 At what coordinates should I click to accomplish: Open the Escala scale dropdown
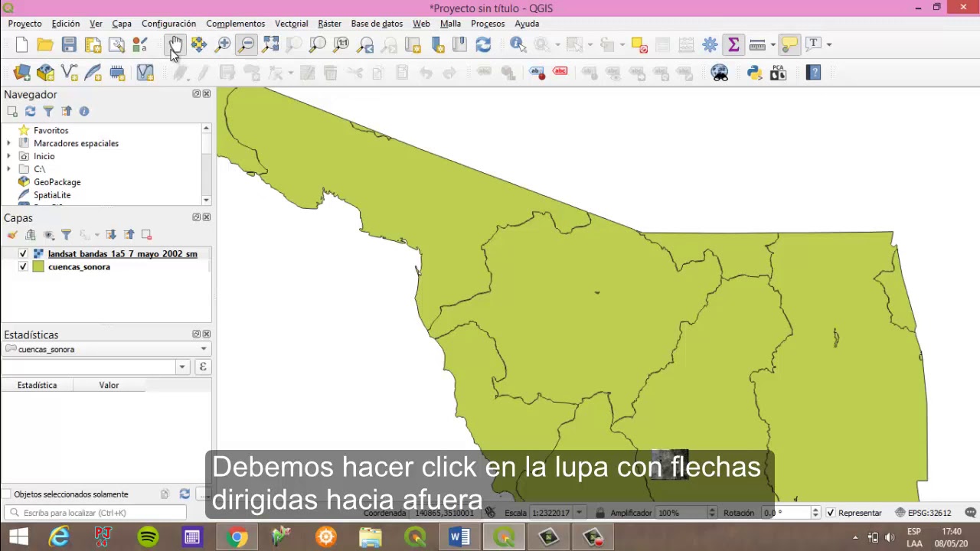coord(580,513)
